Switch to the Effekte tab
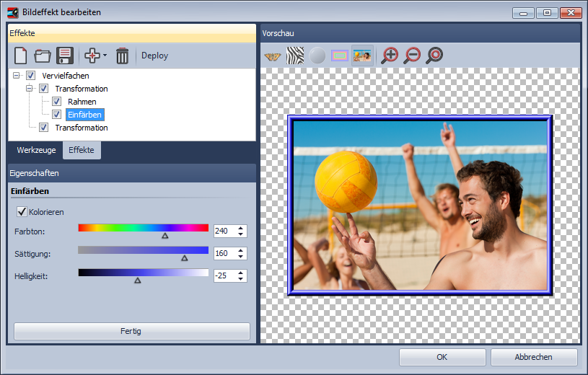Screen dimensions: 588x375 click(x=82, y=150)
